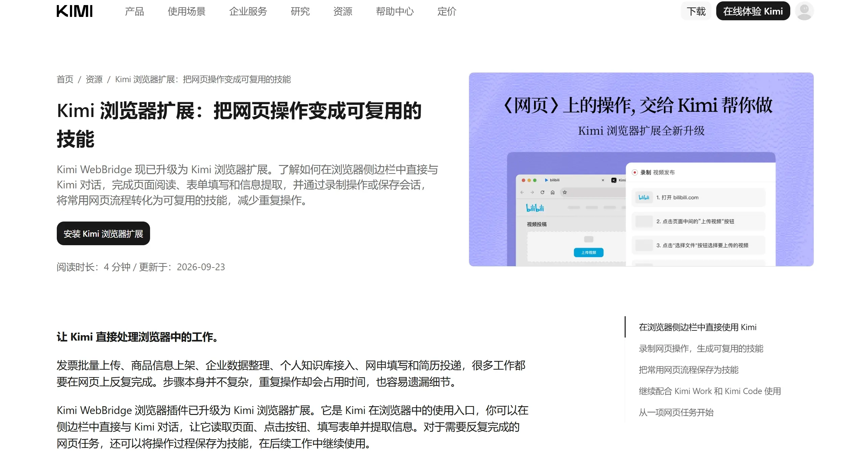Click the 让 Kimi 直接处理浏览器中的工作 heading
868x462 pixels.
click(x=139, y=337)
